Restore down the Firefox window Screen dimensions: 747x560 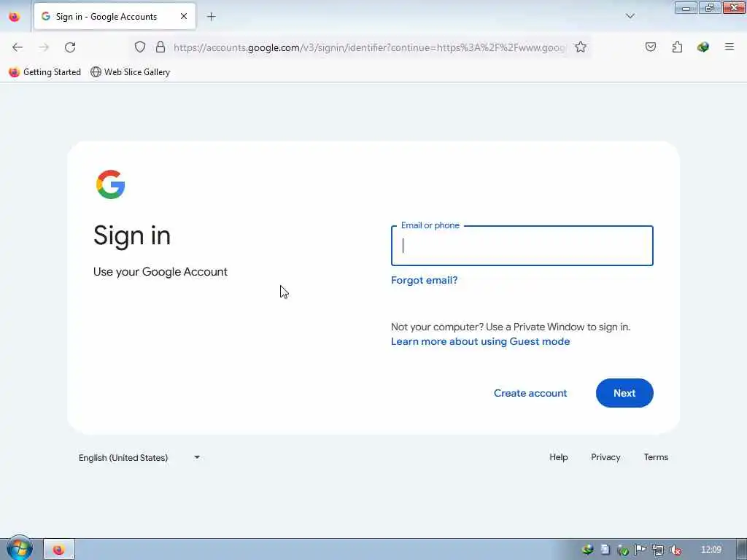(710, 7)
